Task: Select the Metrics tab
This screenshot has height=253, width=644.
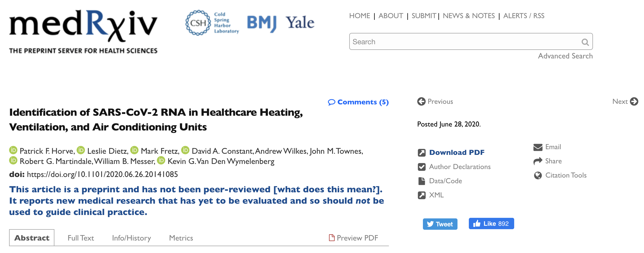Action: pos(181,238)
